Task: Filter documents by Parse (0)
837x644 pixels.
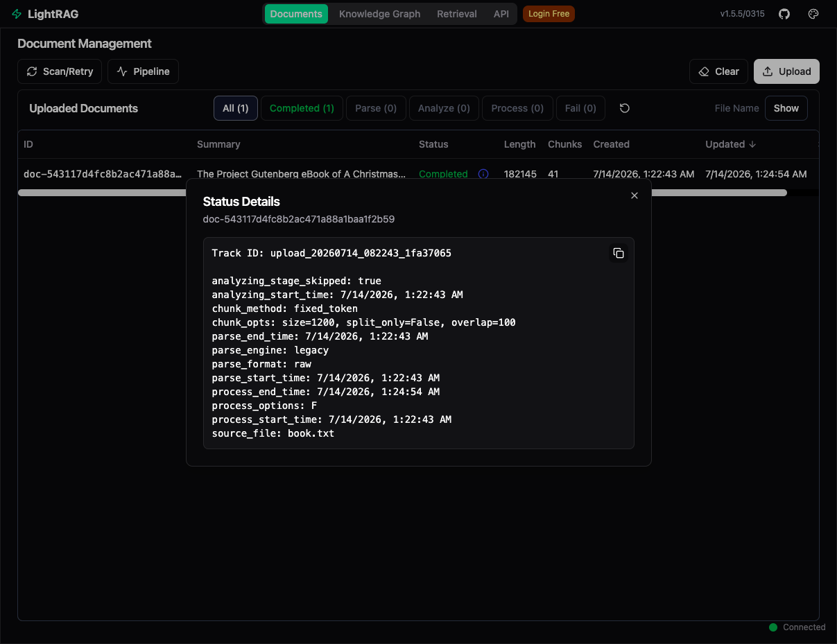Action: 376,108
